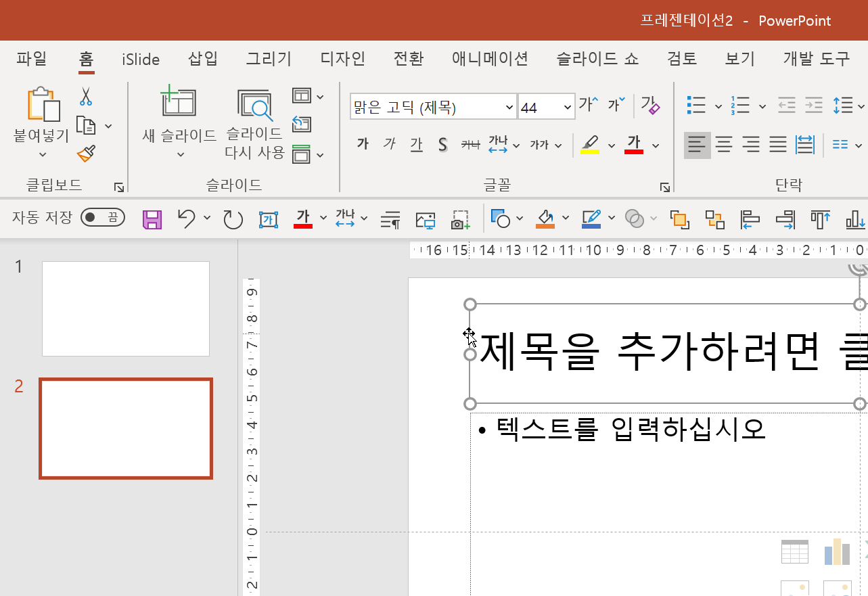Click the screenshot camera icon
Viewport: 868px width, 596px height.
tap(461, 219)
